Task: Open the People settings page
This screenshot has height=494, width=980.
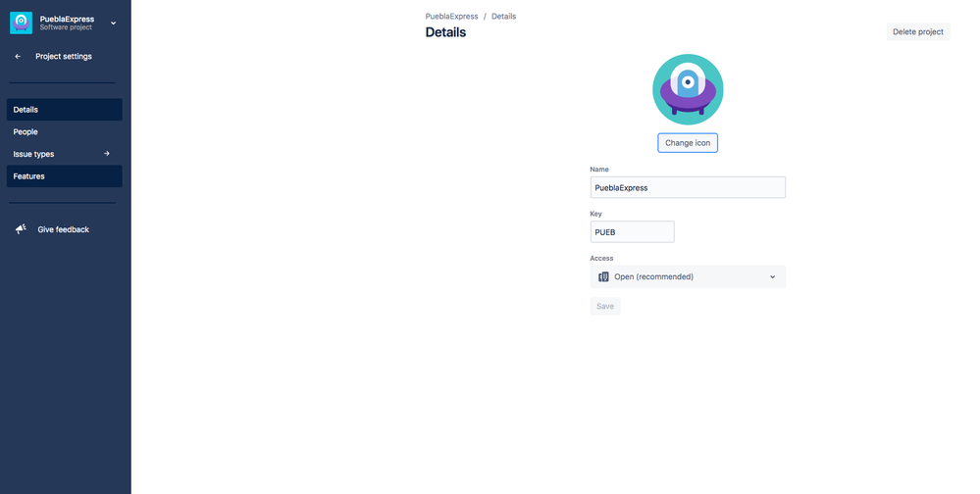Action: click(65, 131)
